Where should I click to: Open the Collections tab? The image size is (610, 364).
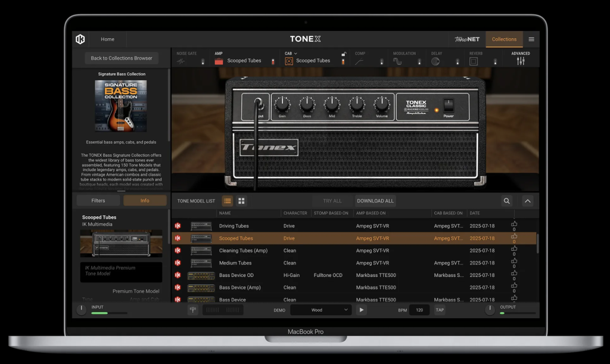click(x=504, y=39)
